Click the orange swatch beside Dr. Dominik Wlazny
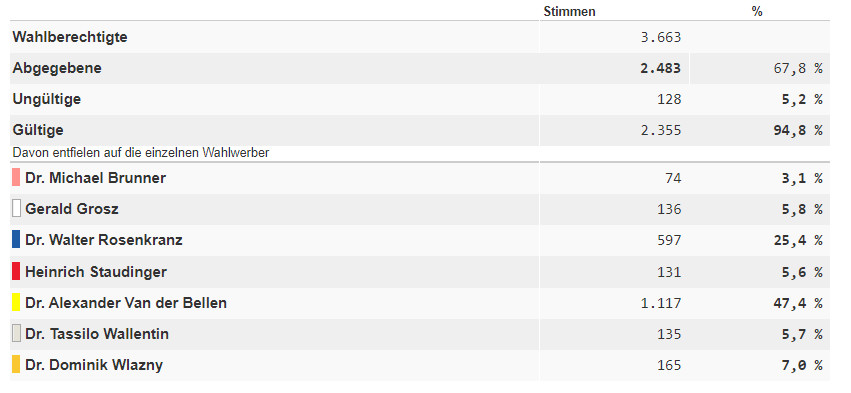851x393 pixels. click(16, 365)
